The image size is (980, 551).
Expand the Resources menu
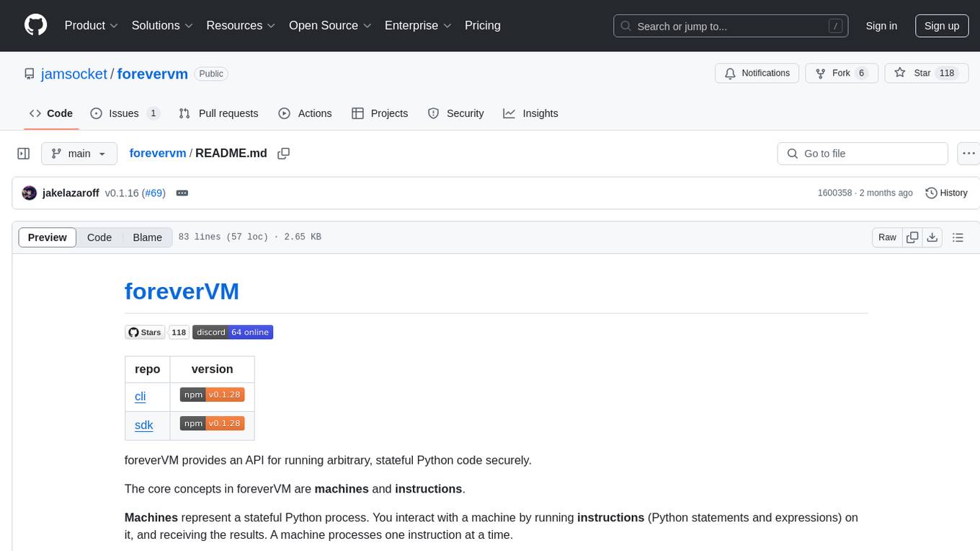(x=241, y=25)
